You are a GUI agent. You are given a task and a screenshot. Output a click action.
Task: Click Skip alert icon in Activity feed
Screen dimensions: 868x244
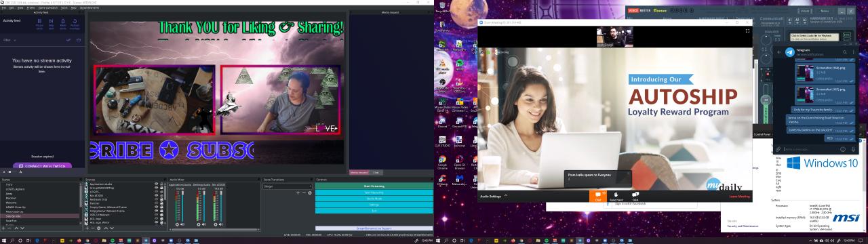pyautogui.click(x=51, y=21)
